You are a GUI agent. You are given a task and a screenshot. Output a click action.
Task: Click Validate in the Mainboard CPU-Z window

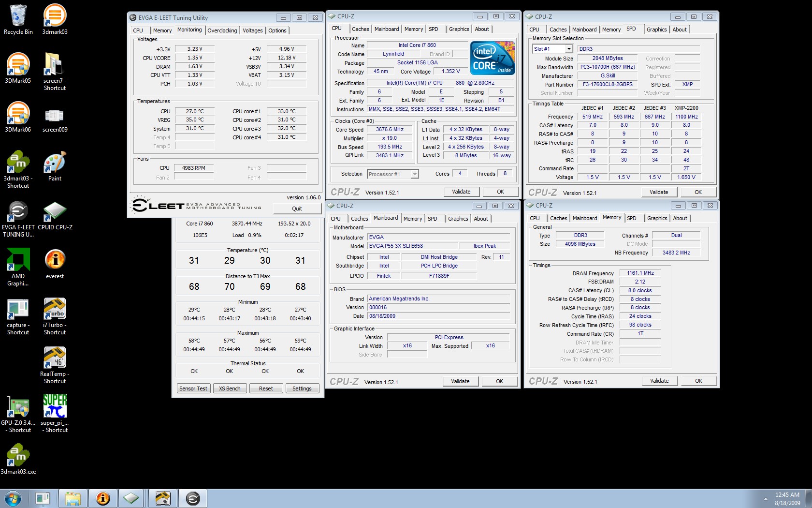[x=460, y=381]
